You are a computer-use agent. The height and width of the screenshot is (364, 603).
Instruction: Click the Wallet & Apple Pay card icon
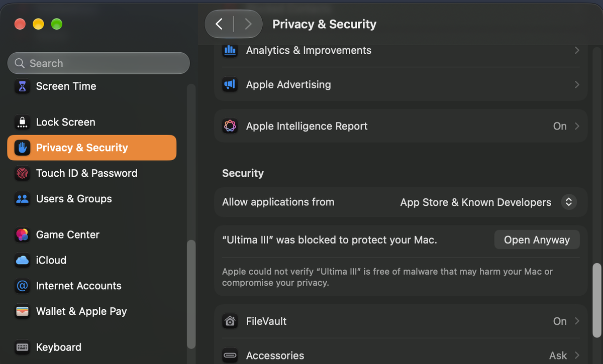click(x=22, y=311)
